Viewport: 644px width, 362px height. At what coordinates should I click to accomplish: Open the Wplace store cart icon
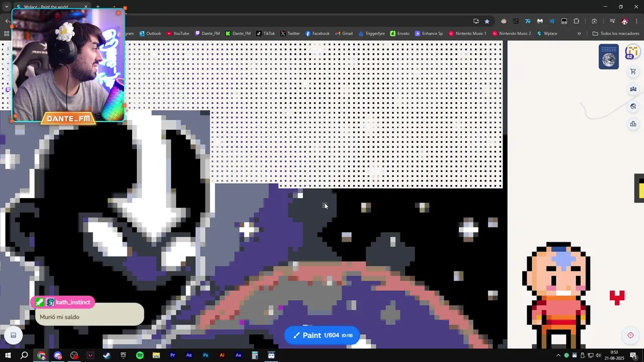[633, 71]
